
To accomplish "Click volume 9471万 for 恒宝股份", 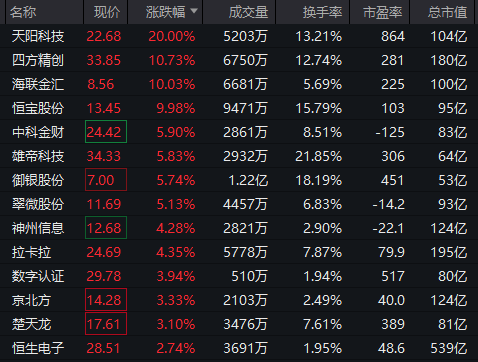I will [x=245, y=108].
